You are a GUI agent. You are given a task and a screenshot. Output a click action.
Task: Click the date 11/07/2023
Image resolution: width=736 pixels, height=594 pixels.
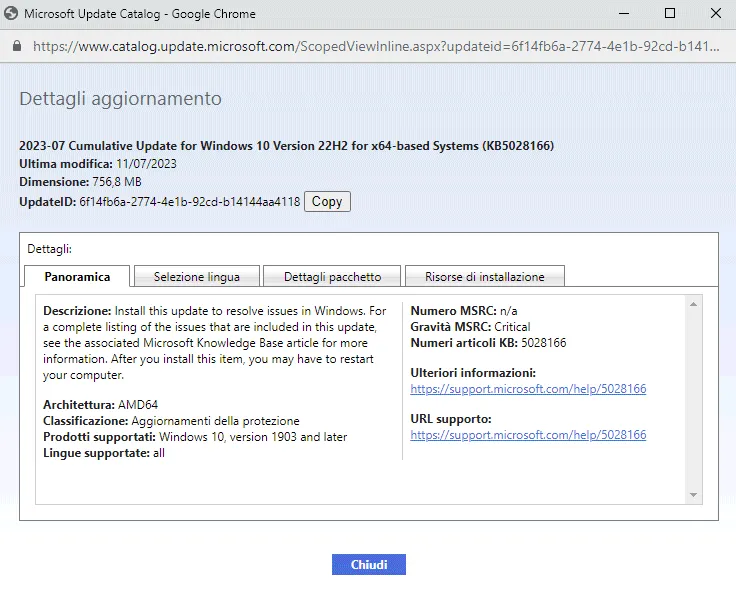146,164
